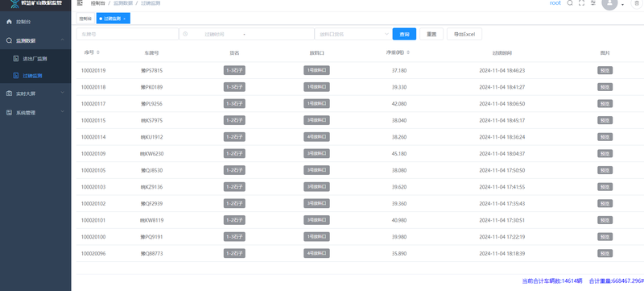The width and height of the screenshot is (644, 291).
Task: Toggle fullscreen with the header fullscreen icon
Action: tap(581, 3)
